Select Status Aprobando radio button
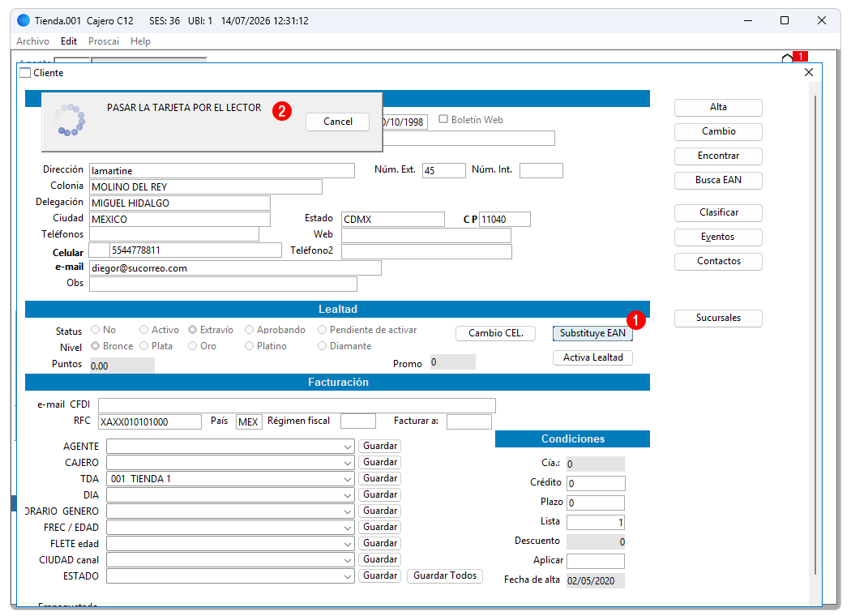This screenshot has height=616, width=851. click(x=249, y=329)
